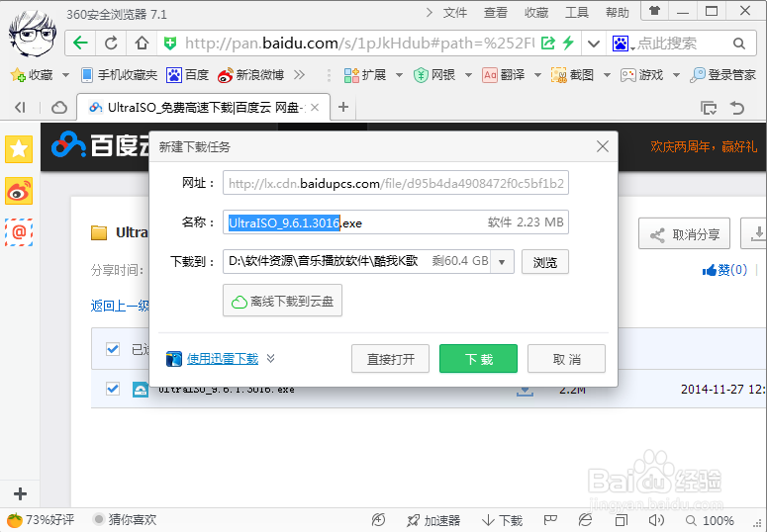Click the search magnifier icon

(739, 44)
